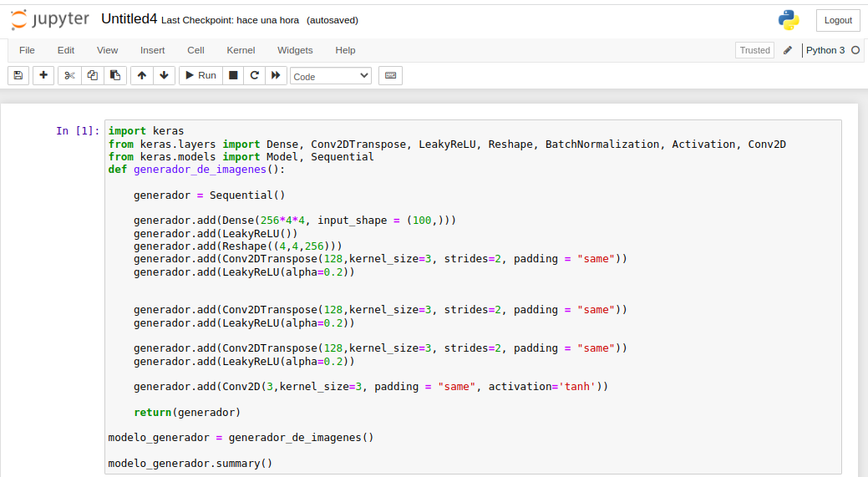Click the Logout button
The image size is (868, 477).
838,20
